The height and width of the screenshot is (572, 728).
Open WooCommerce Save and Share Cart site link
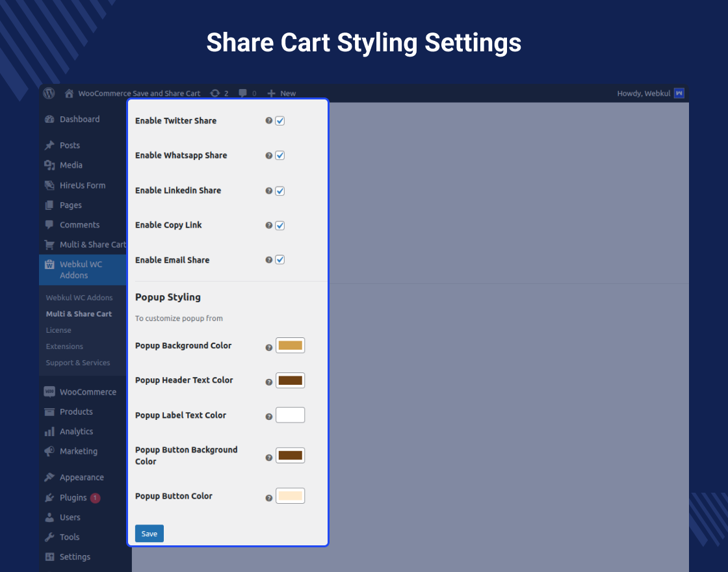(x=139, y=94)
